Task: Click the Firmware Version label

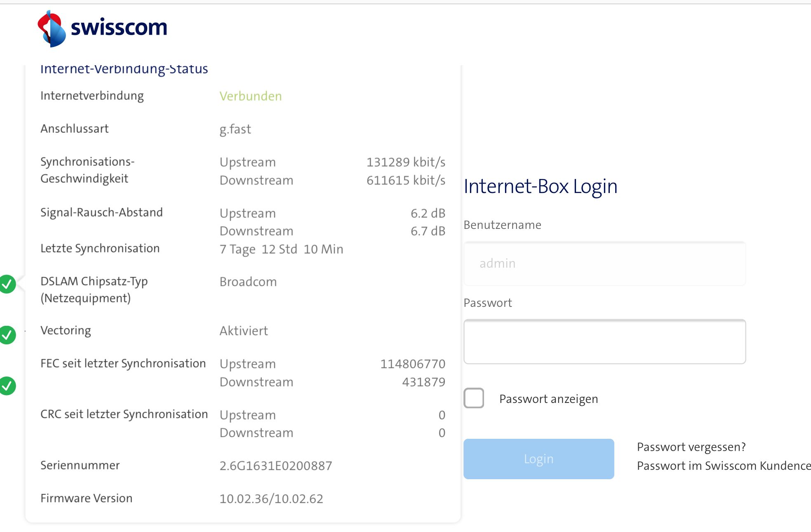Action: tap(86, 498)
